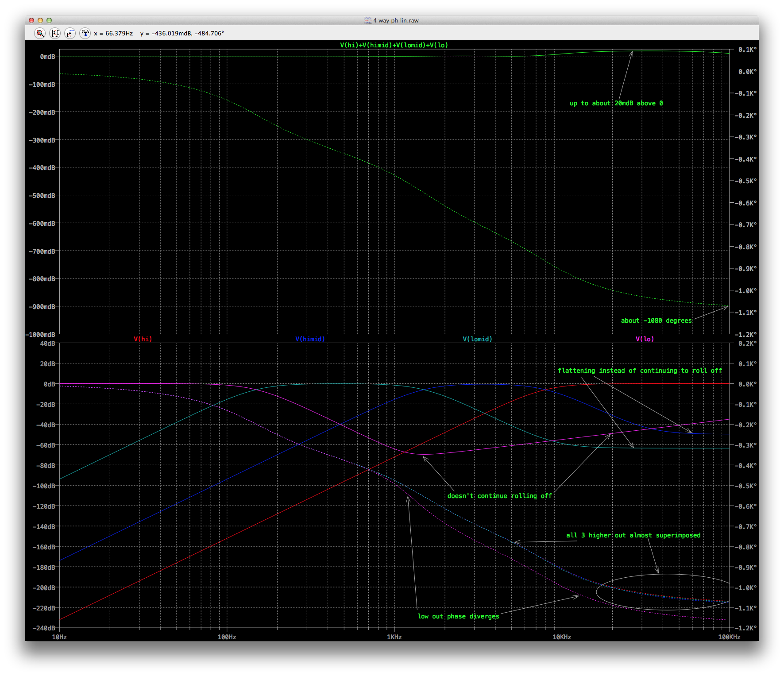The width and height of the screenshot is (784, 676).
Task: Click the 10Hz frequency axis label
Action: 59,637
